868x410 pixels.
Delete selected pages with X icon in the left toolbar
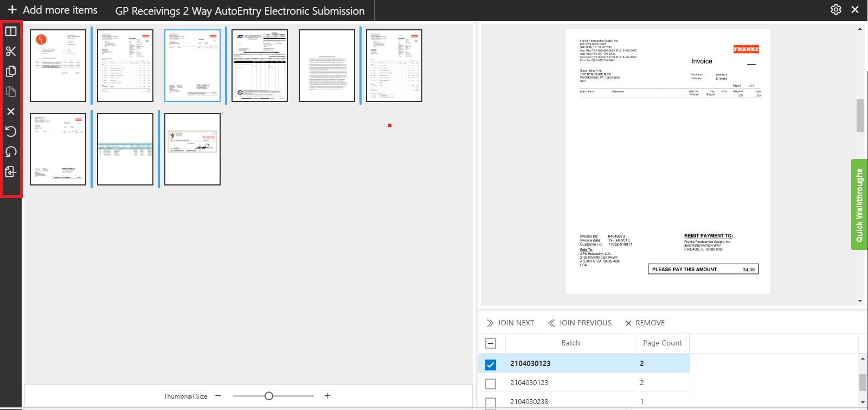pos(11,112)
